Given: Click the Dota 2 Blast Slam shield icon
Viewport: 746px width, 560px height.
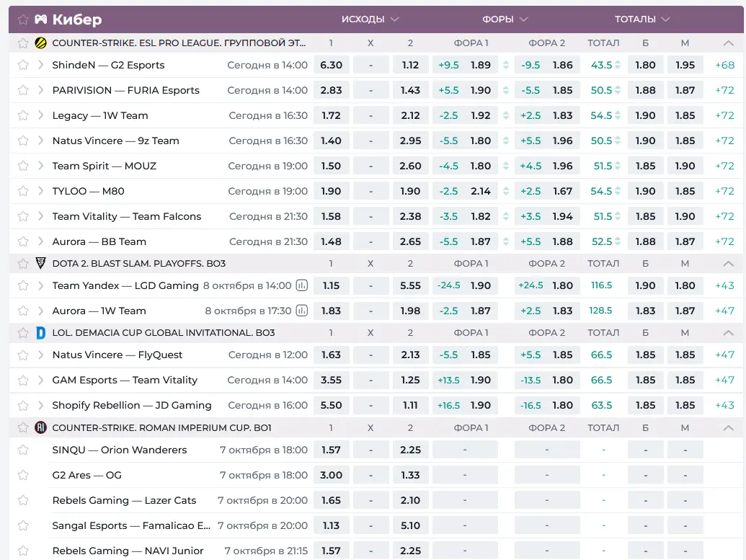Looking at the screenshot, I should (41, 263).
